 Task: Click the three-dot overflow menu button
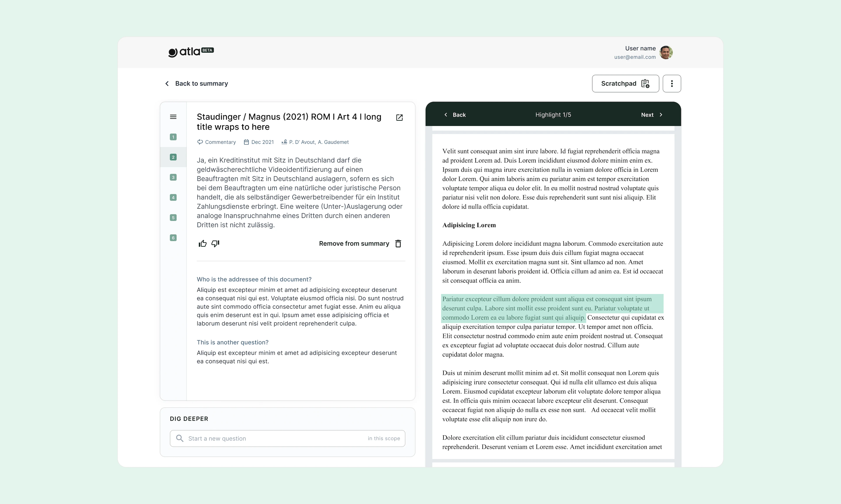click(672, 83)
